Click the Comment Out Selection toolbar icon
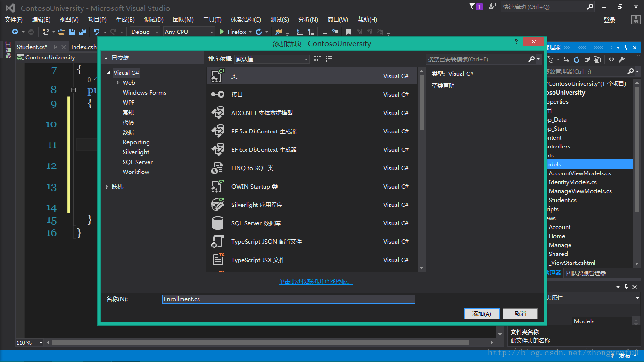This screenshot has height=362, width=644. point(324,32)
